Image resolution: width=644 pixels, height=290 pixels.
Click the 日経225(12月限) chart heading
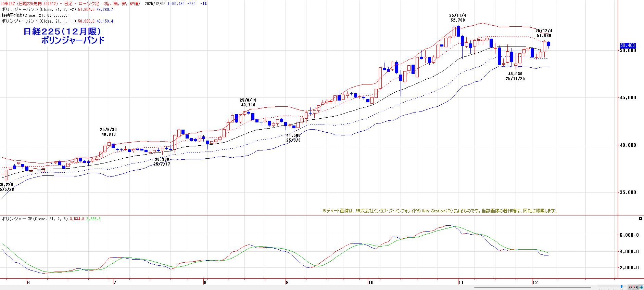point(62,31)
